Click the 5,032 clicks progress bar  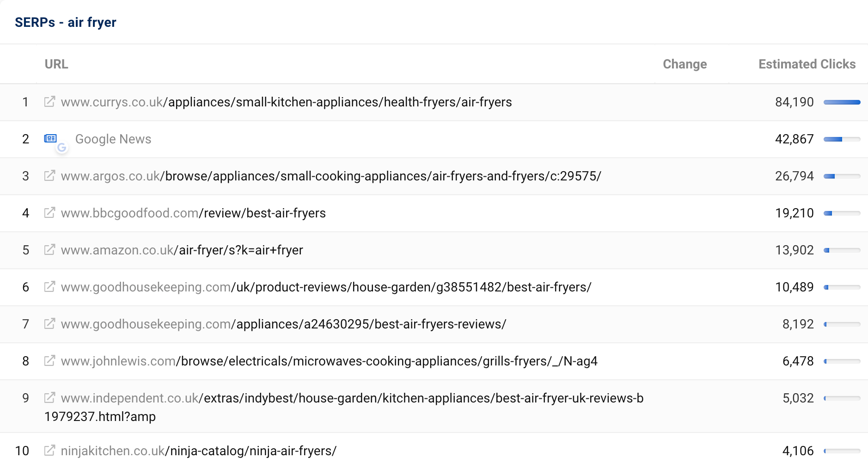(842, 398)
